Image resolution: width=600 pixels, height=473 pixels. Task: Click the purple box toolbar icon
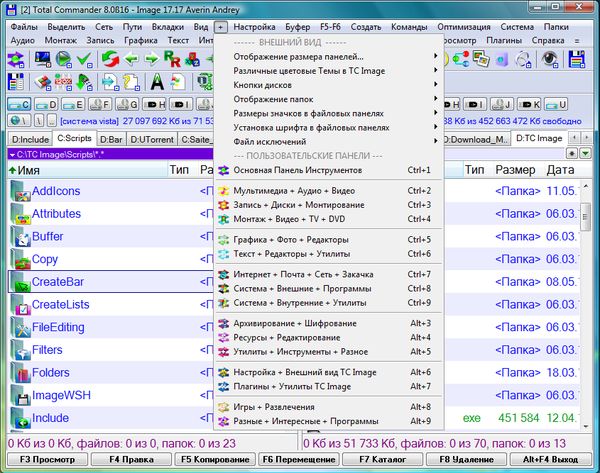click(x=502, y=59)
